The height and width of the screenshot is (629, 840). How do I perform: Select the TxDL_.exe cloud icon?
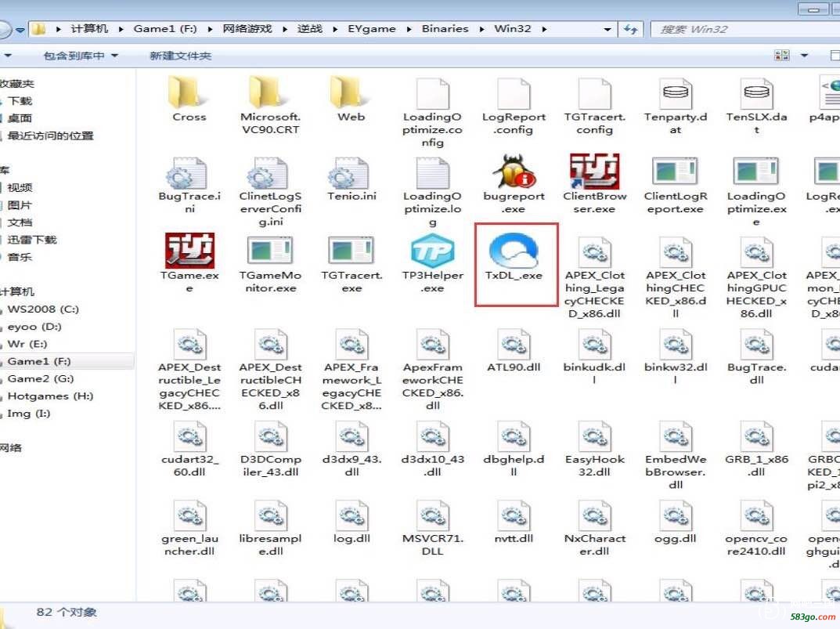pyautogui.click(x=514, y=251)
